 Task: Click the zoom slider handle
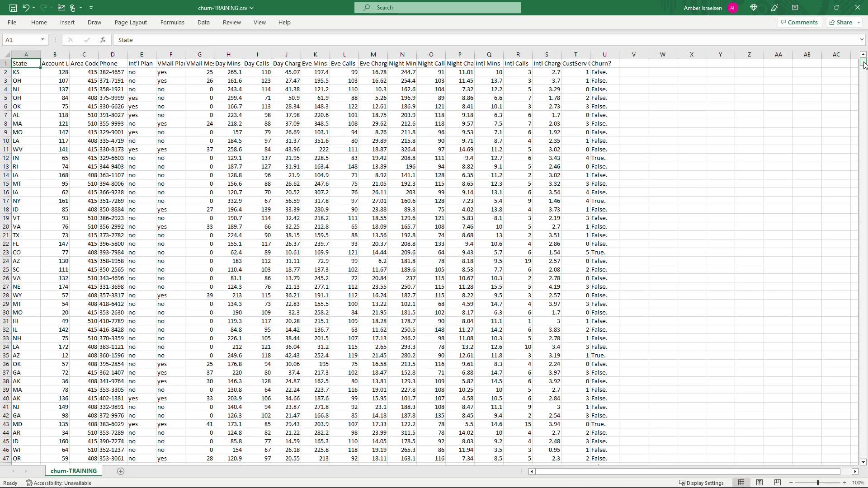point(818,483)
